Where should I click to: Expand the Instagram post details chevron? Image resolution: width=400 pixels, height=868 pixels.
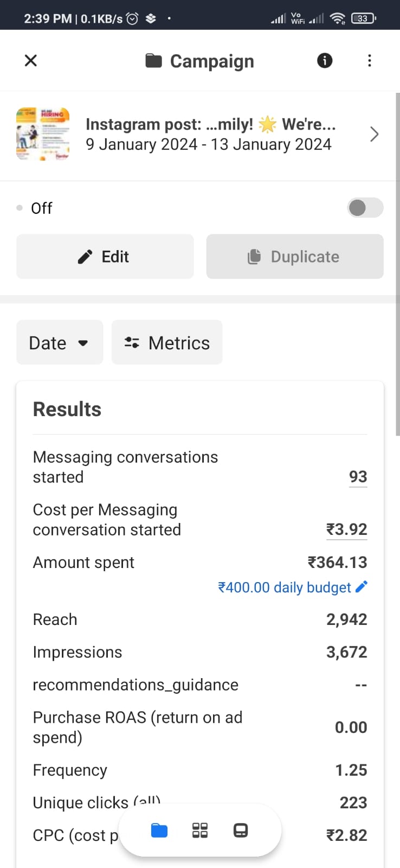[374, 134]
